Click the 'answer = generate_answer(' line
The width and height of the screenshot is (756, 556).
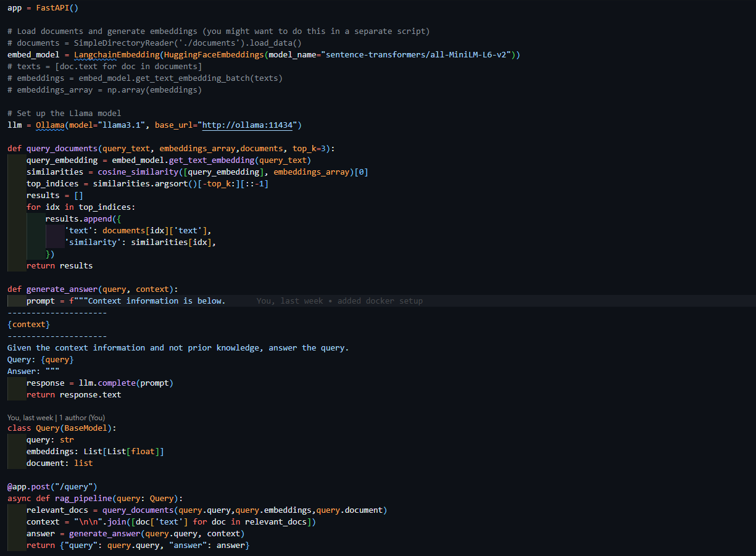tap(135, 534)
